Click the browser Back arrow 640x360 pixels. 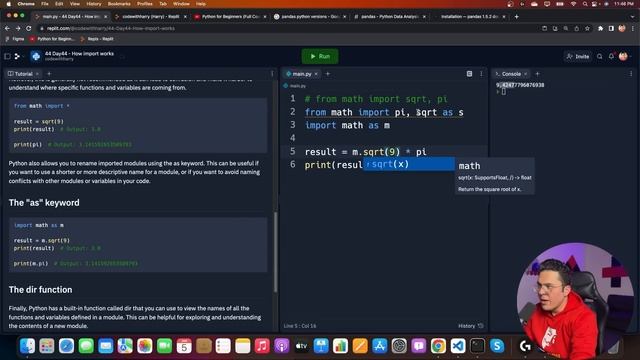tap(7, 28)
